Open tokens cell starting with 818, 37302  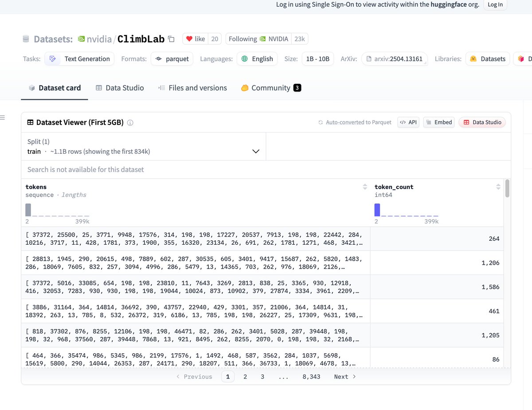point(196,335)
